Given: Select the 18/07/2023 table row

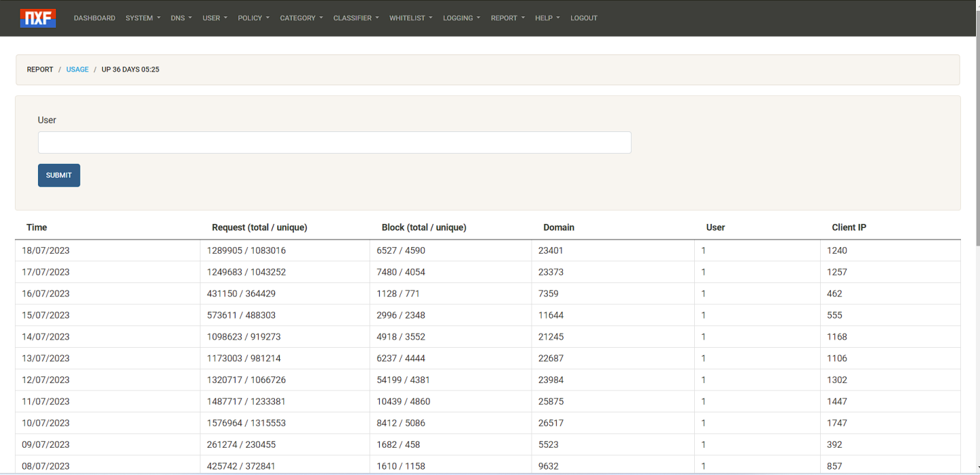Looking at the screenshot, I should pyautogui.click(x=46, y=250).
